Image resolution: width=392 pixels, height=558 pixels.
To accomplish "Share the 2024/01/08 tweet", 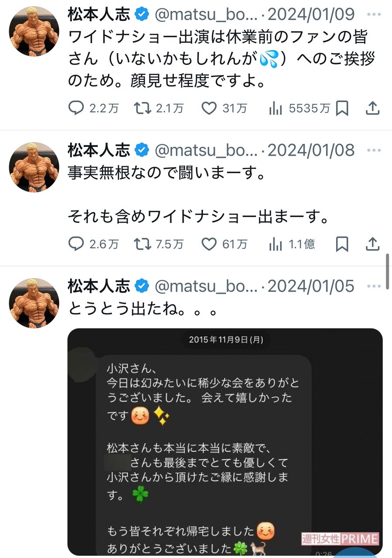I will pos(372,244).
